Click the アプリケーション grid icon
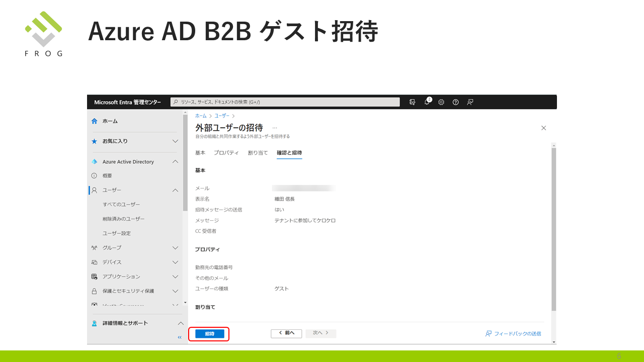This screenshot has width=644, height=362. click(94, 277)
